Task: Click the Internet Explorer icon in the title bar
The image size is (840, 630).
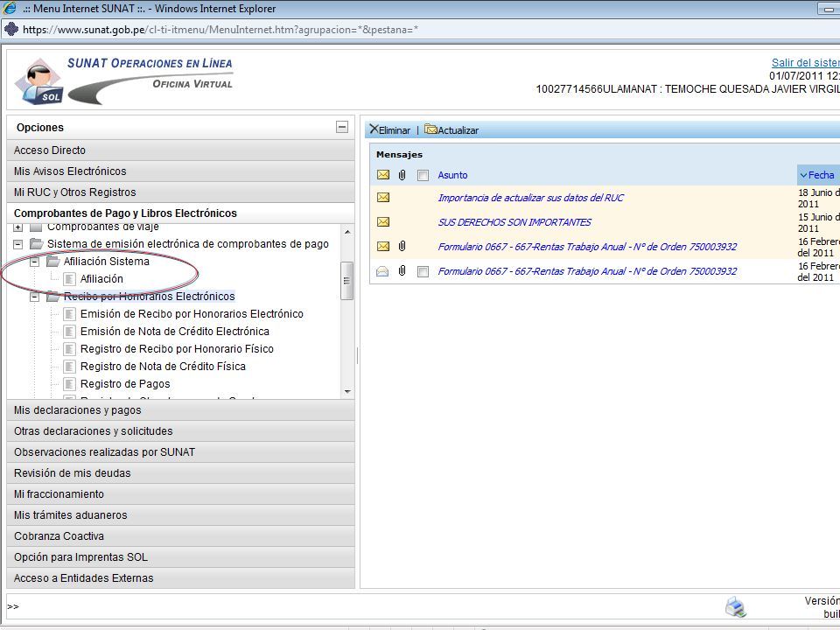Action: click(x=10, y=8)
